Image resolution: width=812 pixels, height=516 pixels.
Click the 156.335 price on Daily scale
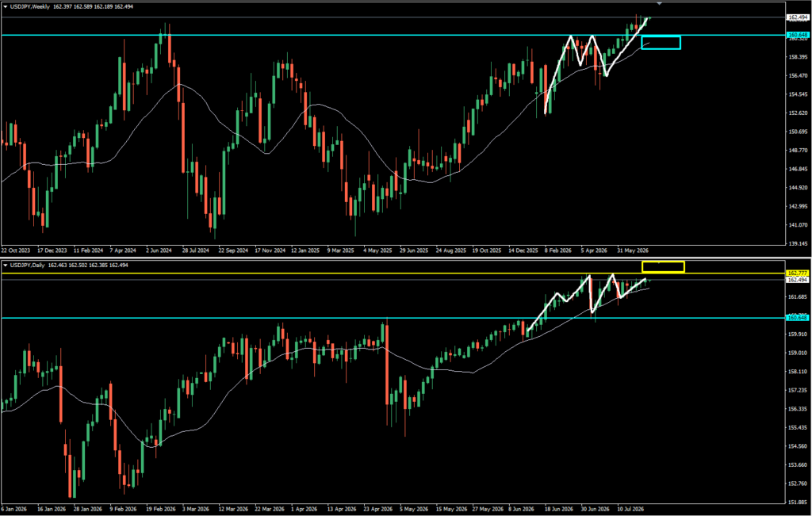click(798, 409)
